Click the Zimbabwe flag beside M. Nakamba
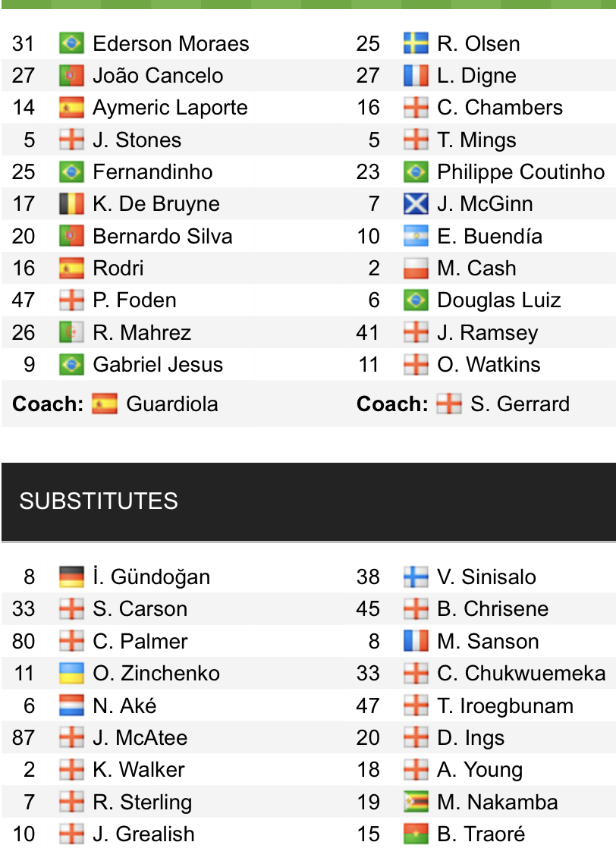 click(416, 803)
